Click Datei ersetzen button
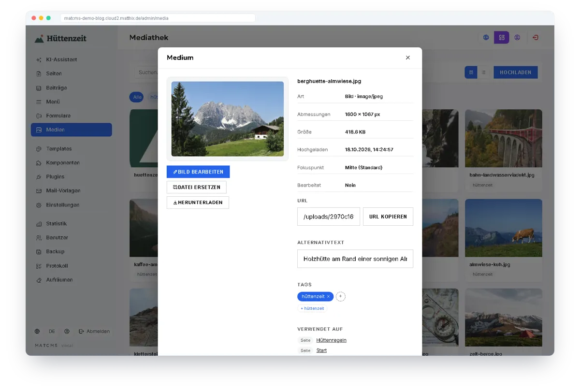This screenshot has height=392, width=580. point(196,187)
